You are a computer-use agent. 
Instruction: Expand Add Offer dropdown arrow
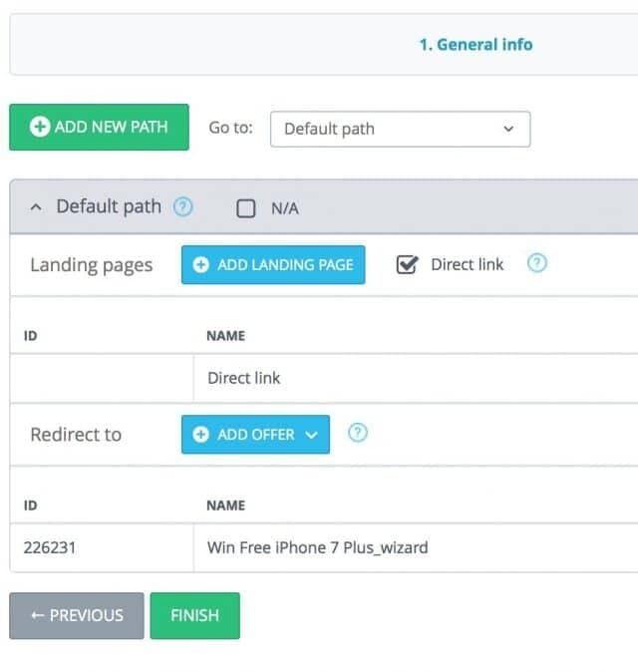[311, 435]
